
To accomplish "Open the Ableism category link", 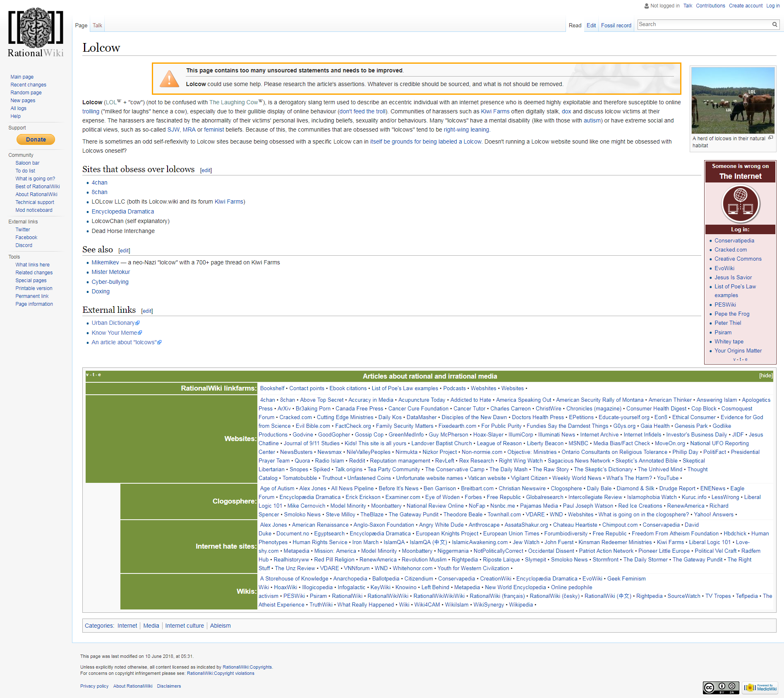I will point(220,626).
